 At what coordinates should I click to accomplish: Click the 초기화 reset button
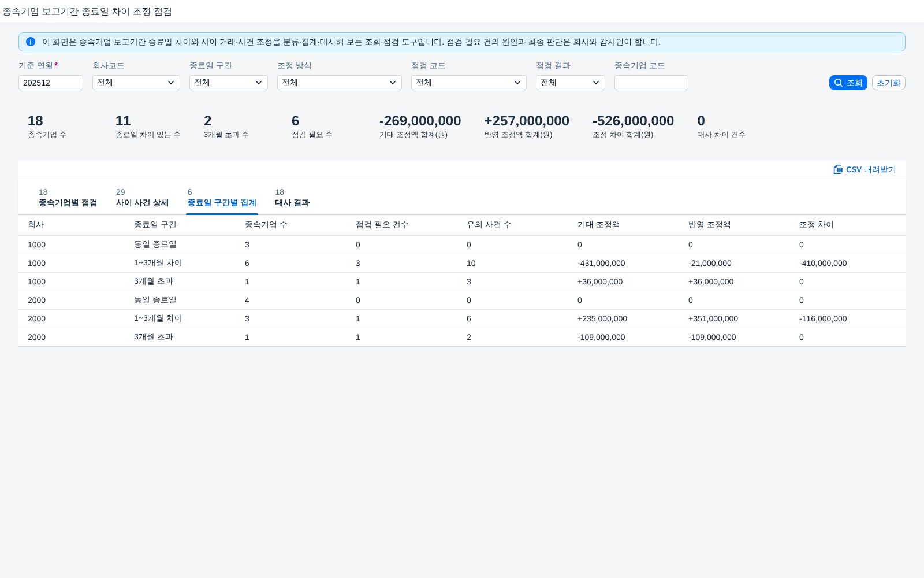[889, 83]
